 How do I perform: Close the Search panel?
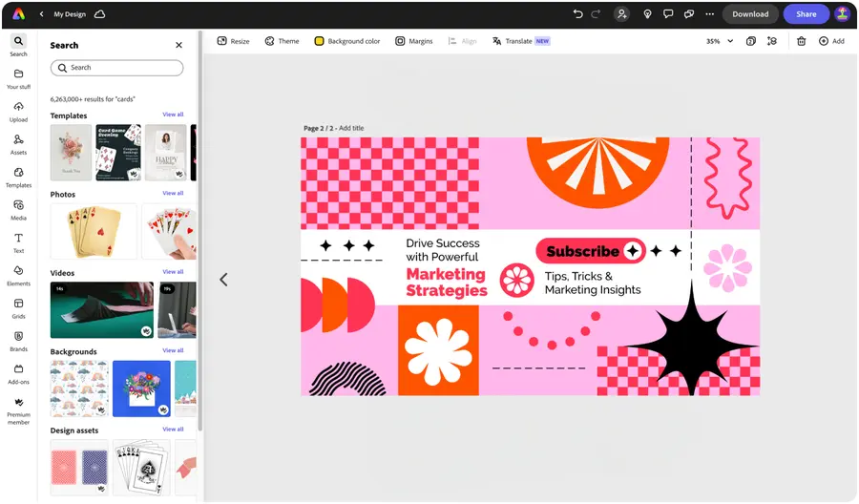click(x=178, y=45)
